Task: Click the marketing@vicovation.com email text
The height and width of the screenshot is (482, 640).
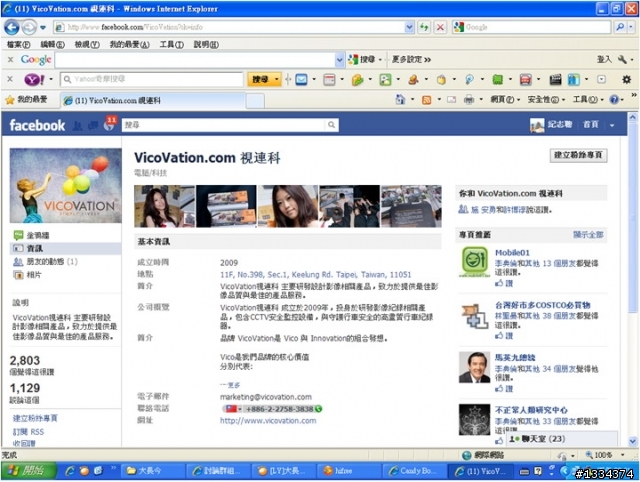Action: click(266, 397)
